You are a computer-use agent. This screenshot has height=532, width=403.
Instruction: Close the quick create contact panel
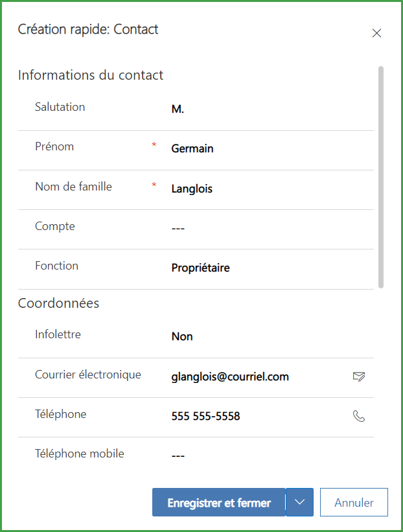pos(376,34)
